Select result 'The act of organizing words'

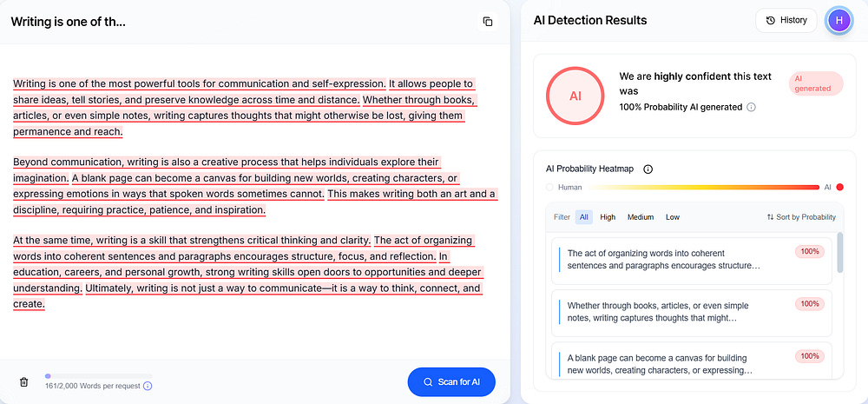click(x=692, y=261)
